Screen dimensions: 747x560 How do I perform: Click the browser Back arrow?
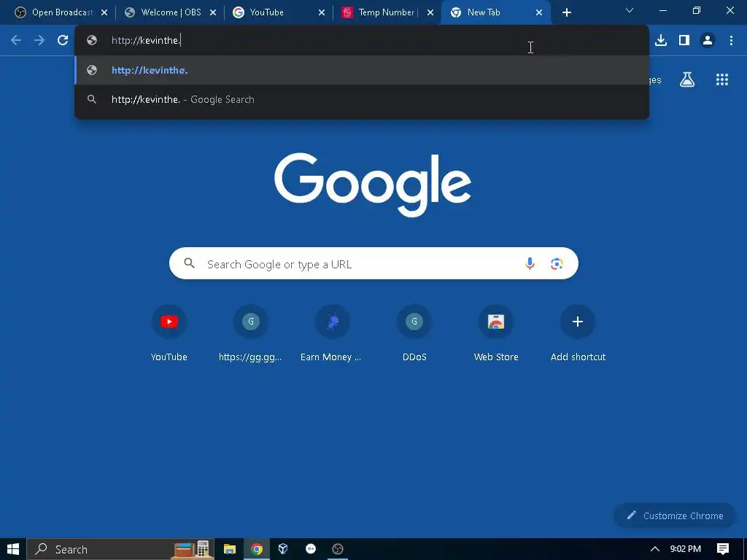pyautogui.click(x=16, y=41)
